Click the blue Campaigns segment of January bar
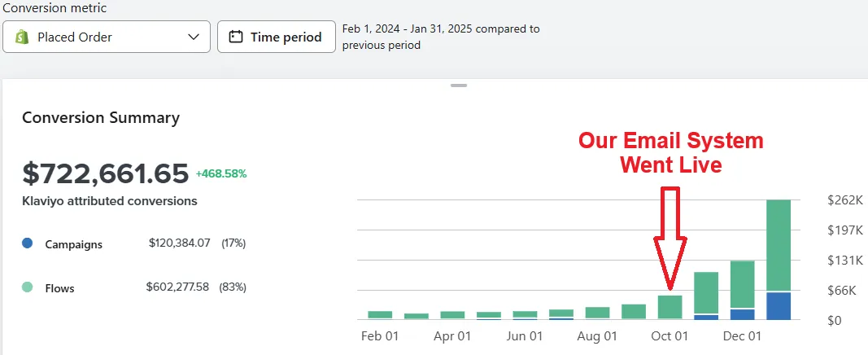The width and height of the screenshot is (868, 355). pyautogui.click(x=779, y=305)
